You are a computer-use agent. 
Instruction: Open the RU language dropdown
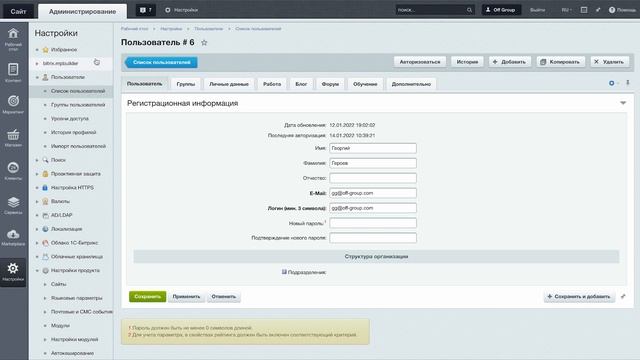tap(566, 10)
